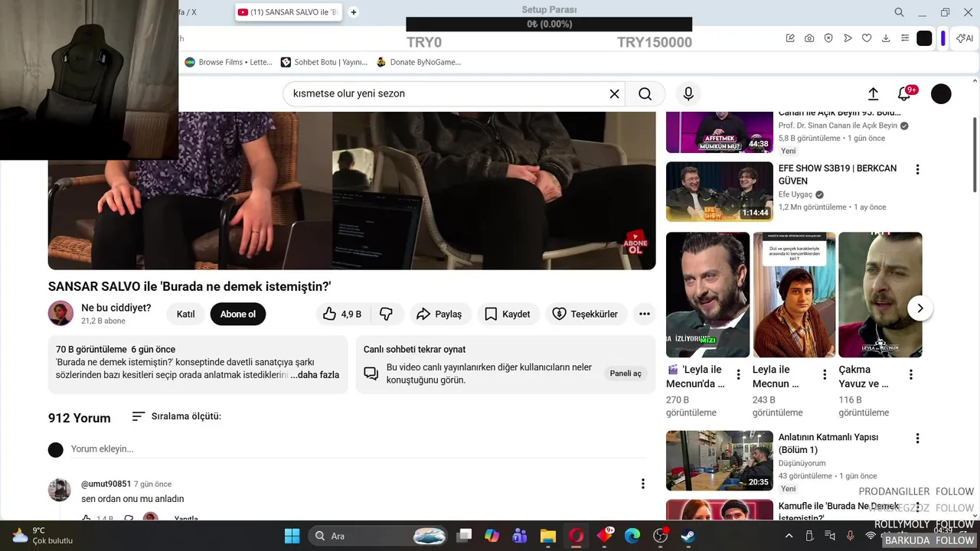Viewport: 980px width, 551px height.
Task: Open the Ne bu ciddiyet? channel name
Action: (x=116, y=308)
